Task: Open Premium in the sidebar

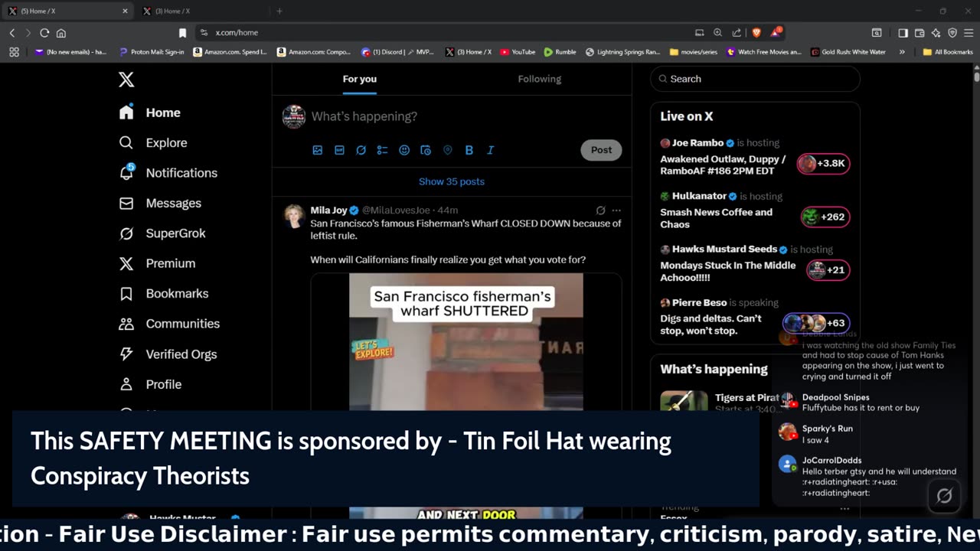Action: pyautogui.click(x=157, y=263)
